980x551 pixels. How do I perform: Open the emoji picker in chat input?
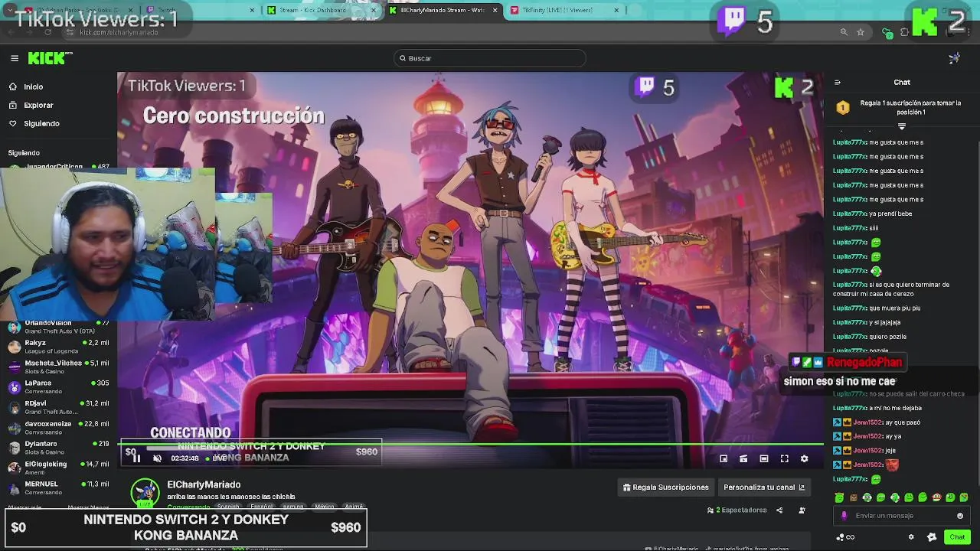tap(960, 516)
